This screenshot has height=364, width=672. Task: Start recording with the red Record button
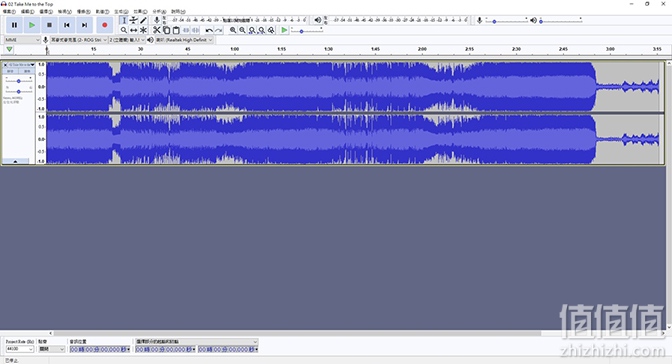pyautogui.click(x=105, y=25)
